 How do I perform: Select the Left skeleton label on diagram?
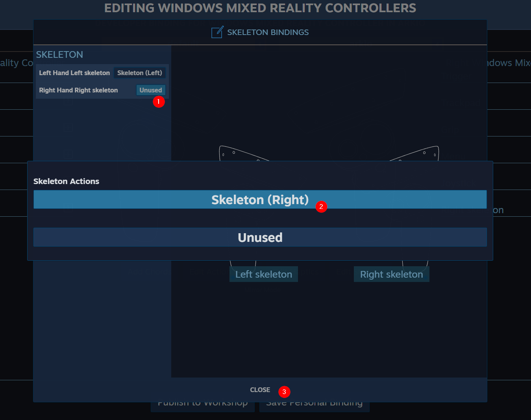264,274
